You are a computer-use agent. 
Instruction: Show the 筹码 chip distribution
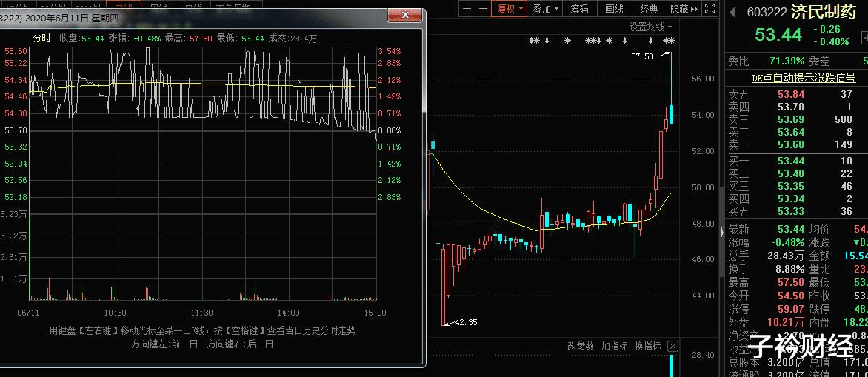579,8
